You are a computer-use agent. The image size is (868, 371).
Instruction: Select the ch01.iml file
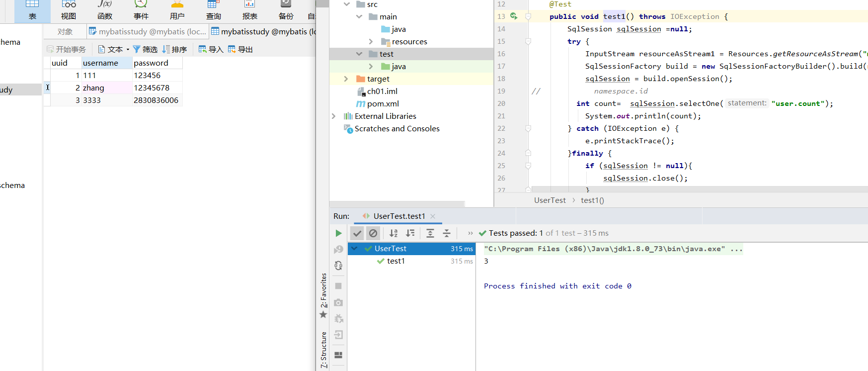point(377,91)
